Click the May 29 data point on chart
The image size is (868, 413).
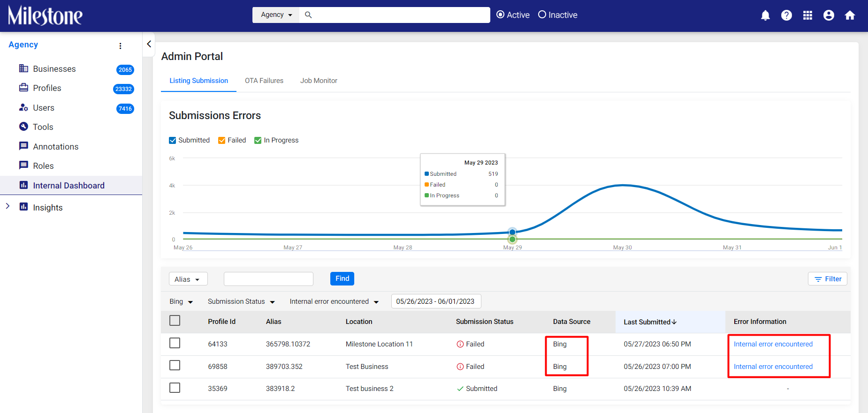pyautogui.click(x=512, y=232)
